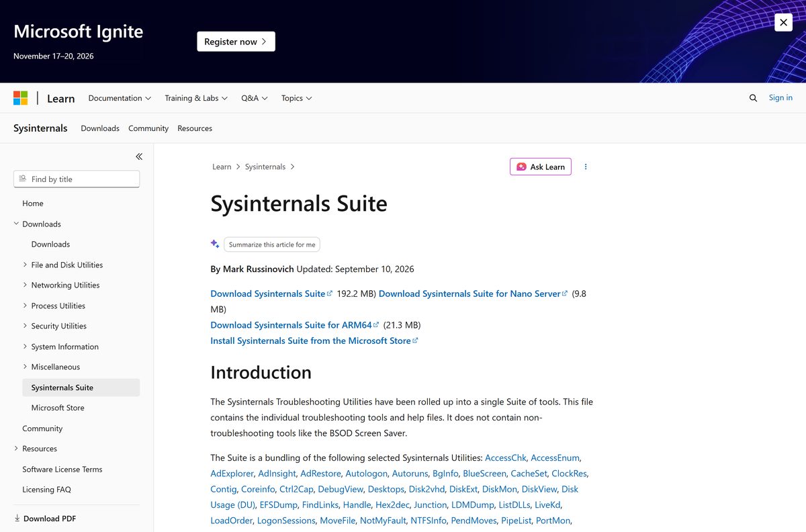Open the AdExplorer utility link
This screenshot has height=532, width=806.
click(232, 474)
